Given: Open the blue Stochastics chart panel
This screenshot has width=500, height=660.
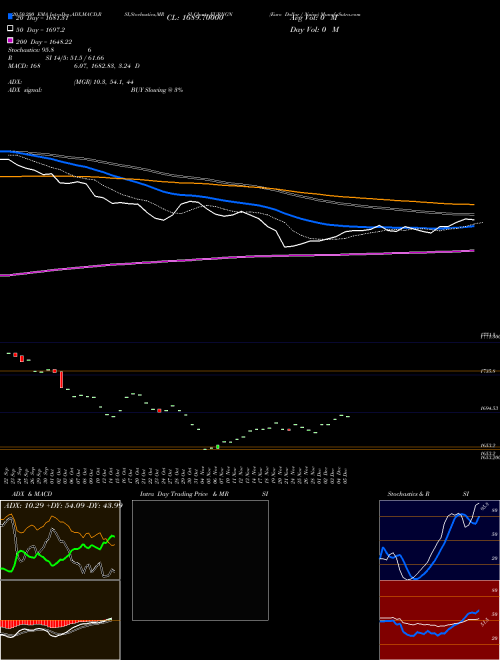Looking at the screenshot, I should (x=439, y=540).
